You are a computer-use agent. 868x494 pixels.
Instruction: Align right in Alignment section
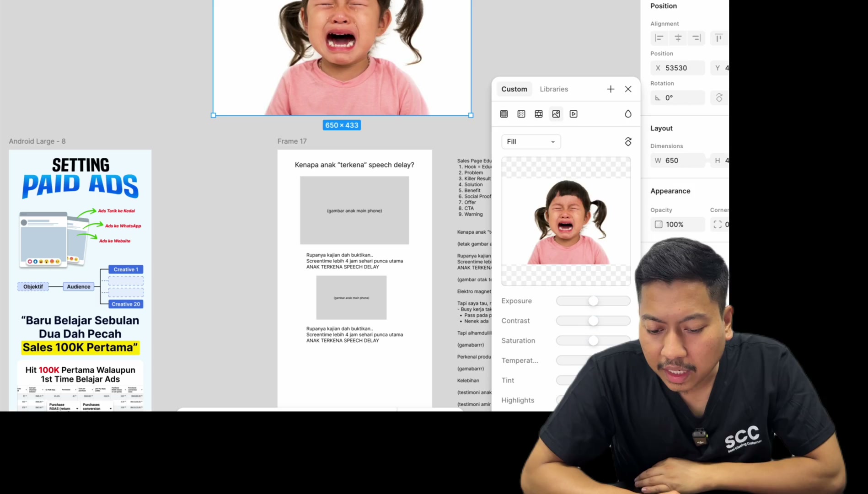[x=697, y=38]
